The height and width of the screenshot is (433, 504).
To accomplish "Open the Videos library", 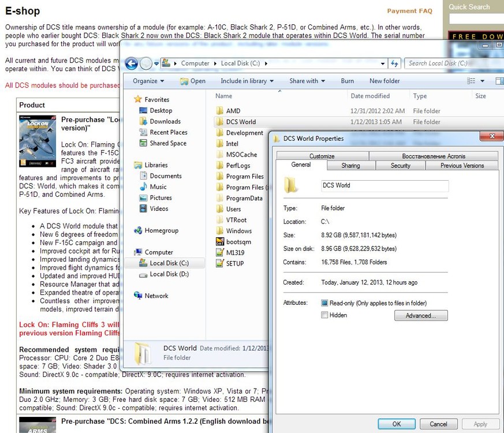I will [154, 208].
